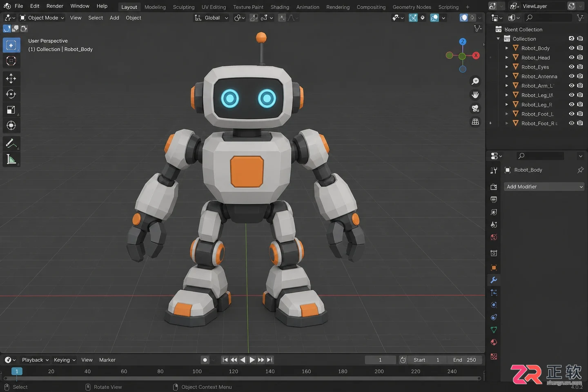
Task: Activate the Rotate tool
Action: [x=11, y=94]
